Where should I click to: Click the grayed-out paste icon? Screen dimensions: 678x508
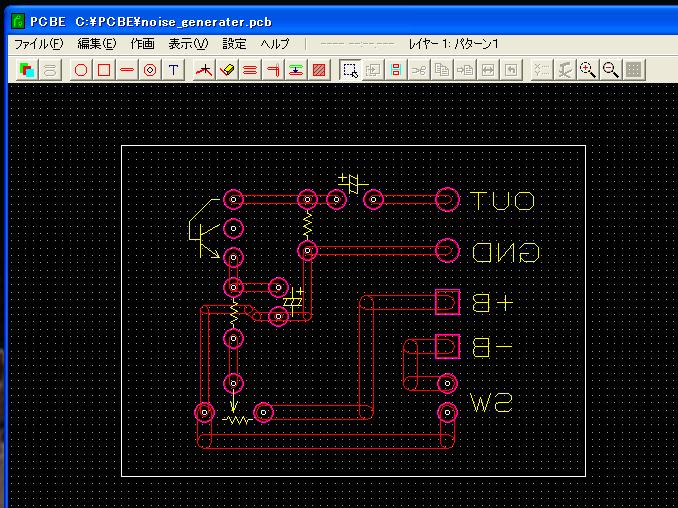[x=465, y=70]
